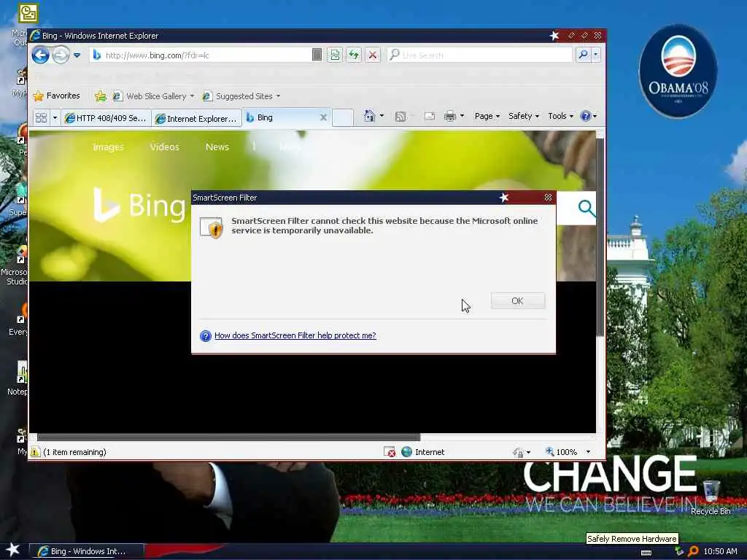Switch to the Internet Explorer... tab
The height and width of the screenshot is (560, 747).
(x=197, y=118)
